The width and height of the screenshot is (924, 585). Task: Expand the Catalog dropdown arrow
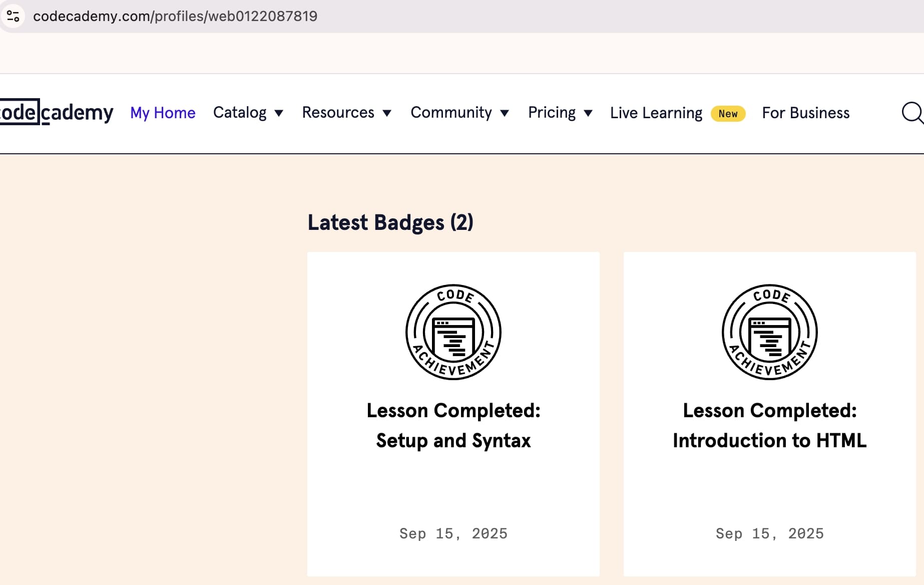click(279, 113)
